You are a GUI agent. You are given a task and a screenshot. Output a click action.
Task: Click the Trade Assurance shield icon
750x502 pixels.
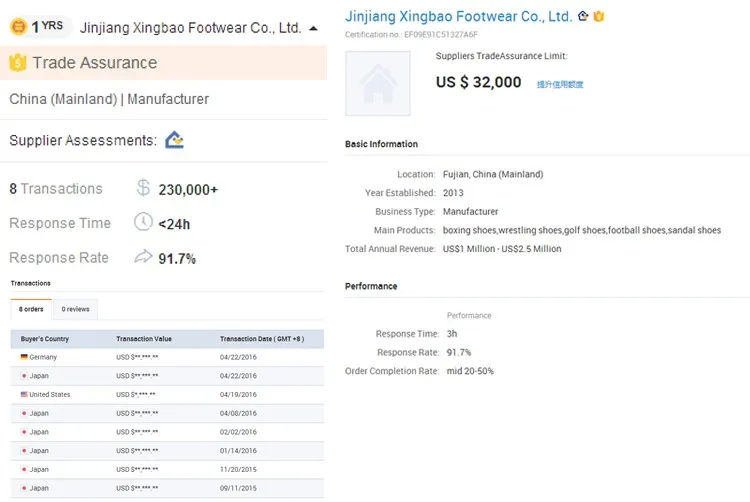pos(18,63)
